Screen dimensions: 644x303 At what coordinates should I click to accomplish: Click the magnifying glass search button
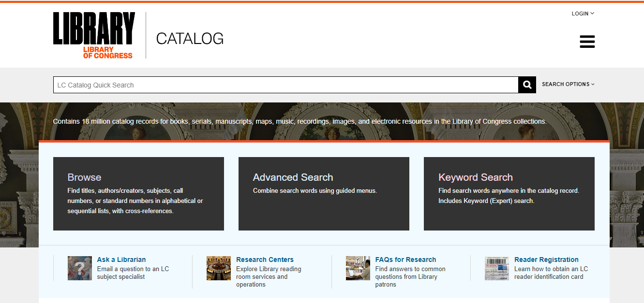tap(527, 85)
